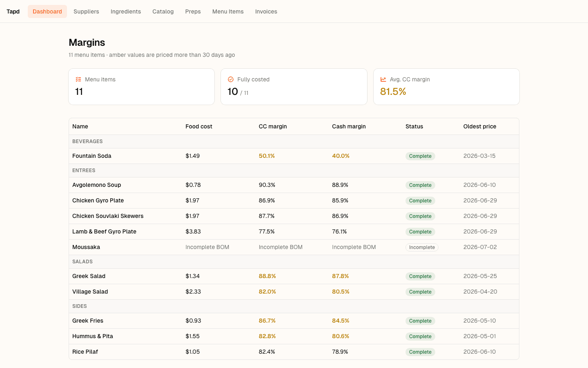Open the Menu Items tab

click(228, 11)
